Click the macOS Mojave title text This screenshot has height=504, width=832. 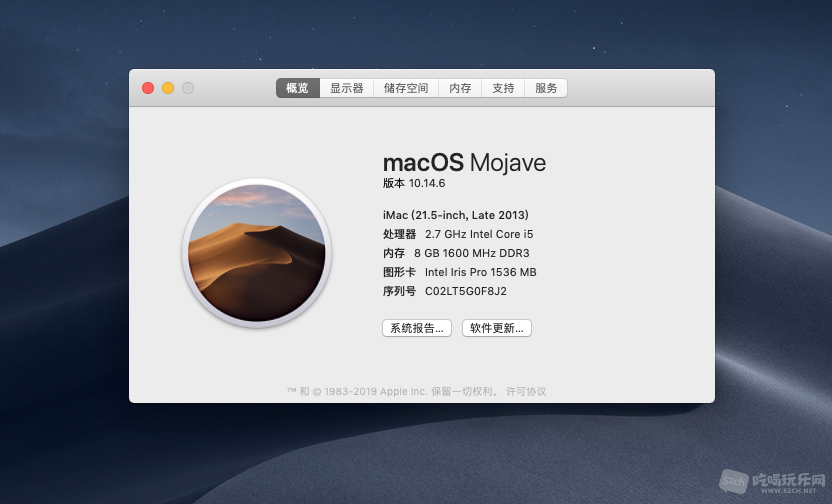tap(464, 163)
